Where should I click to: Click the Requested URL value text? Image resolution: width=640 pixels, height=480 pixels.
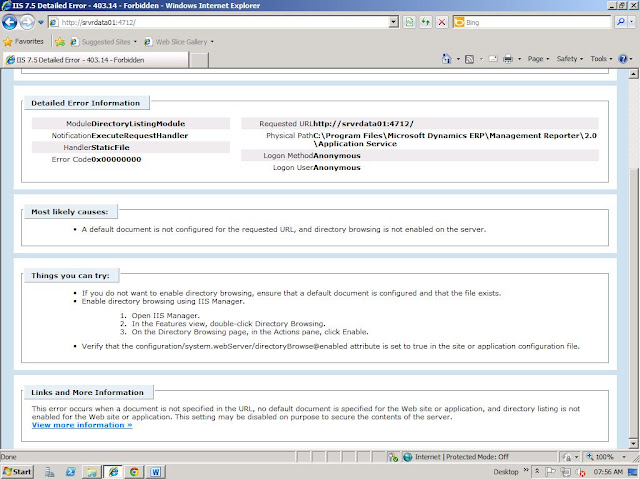363,123
